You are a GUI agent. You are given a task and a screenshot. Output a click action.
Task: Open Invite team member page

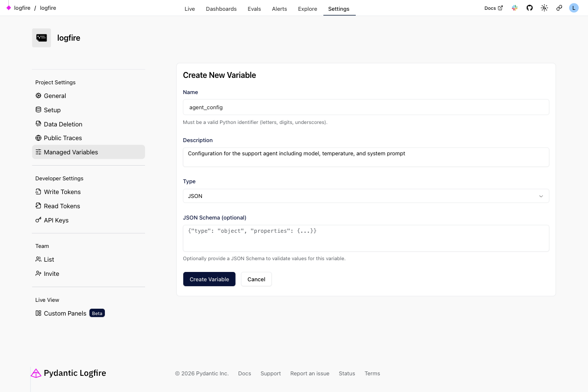pos(51,274)
